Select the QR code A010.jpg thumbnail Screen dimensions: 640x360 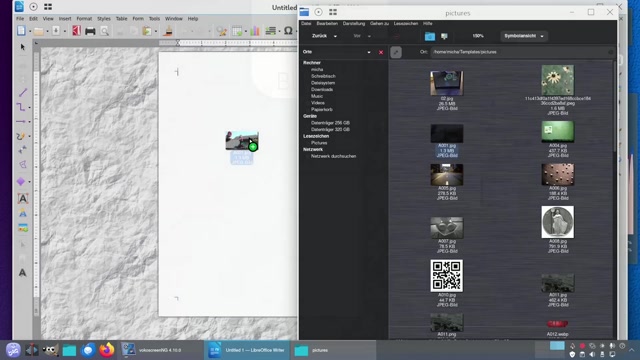pos(447,276)
